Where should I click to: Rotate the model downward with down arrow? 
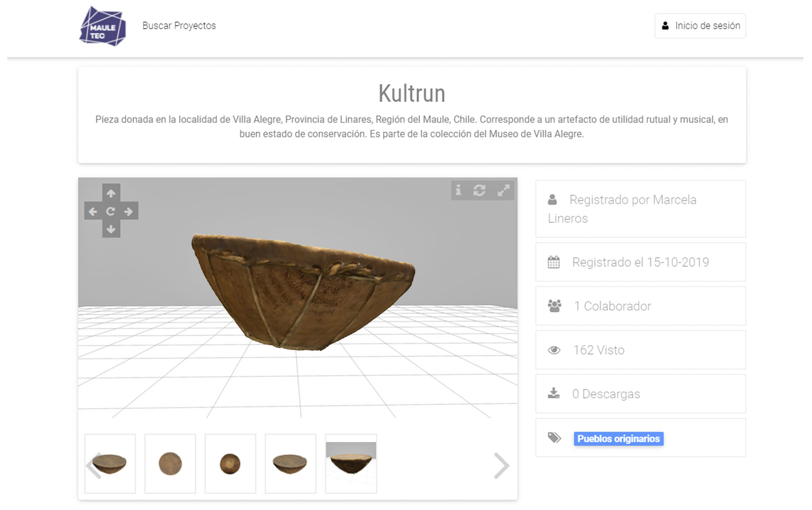click(111, 230)
